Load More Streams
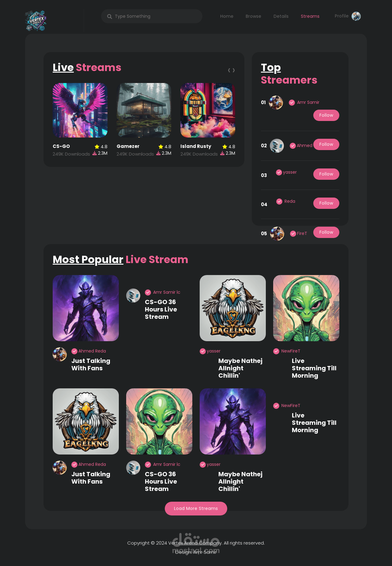 196,509
